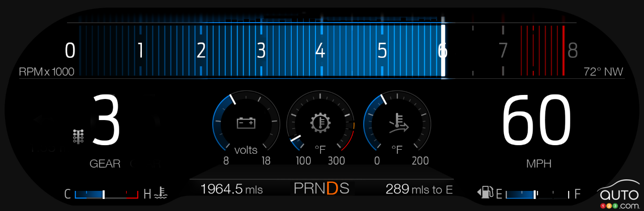Click the battery icon in the volts gauge
Screen dimensions: 644x211
[247, 123]
